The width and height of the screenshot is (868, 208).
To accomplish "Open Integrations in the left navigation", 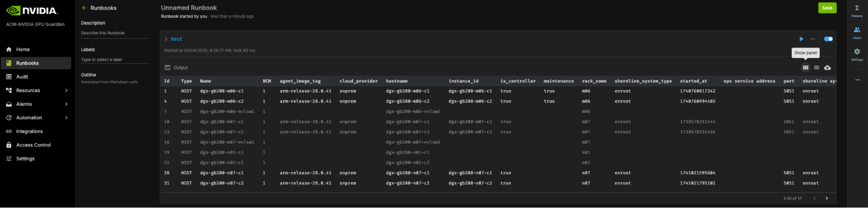I will coord(30,131).
